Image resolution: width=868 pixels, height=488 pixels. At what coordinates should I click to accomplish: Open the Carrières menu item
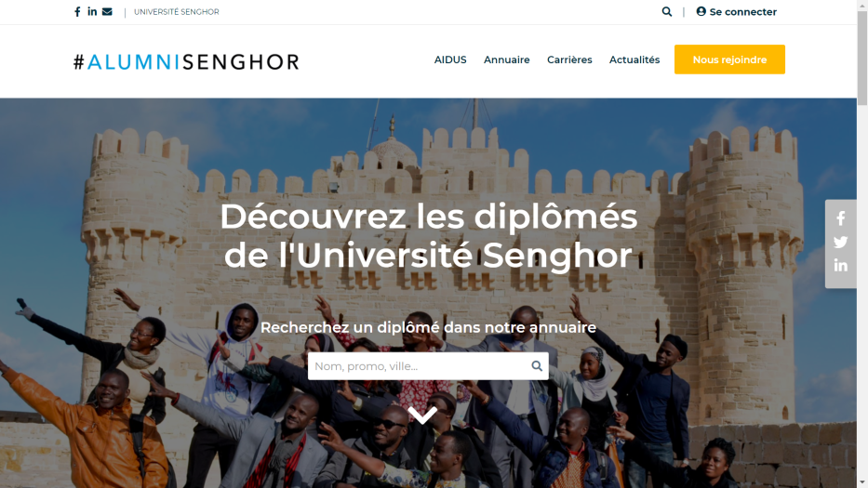569,59
